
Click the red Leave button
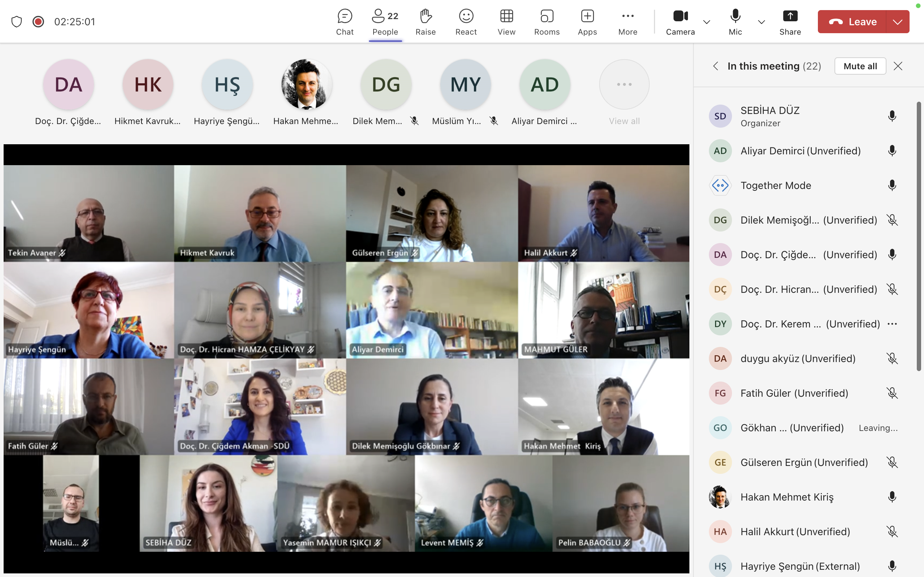coord(852,22)
